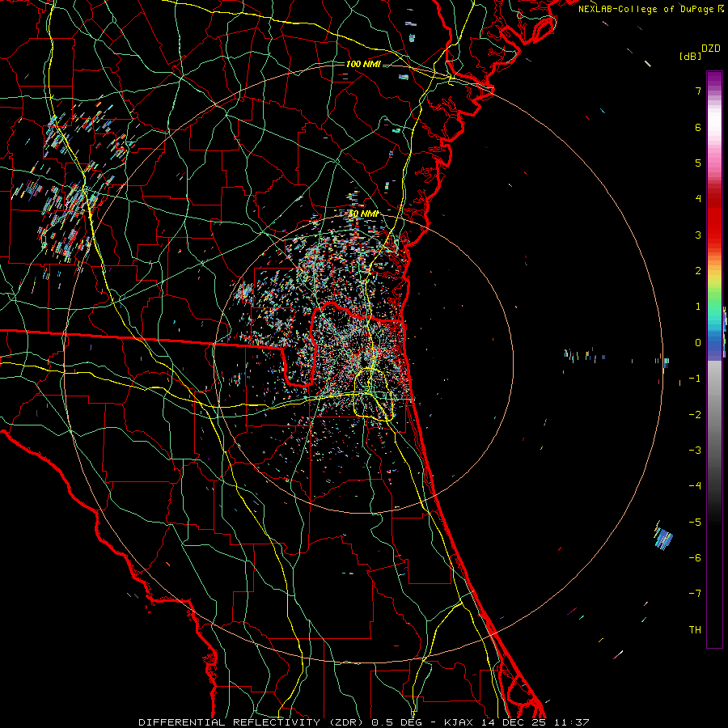Click the -5 value on the color scale
Image resolution: width=728 pixels, height=728 pixels.
pyautogui.click(x=695, y=523)
